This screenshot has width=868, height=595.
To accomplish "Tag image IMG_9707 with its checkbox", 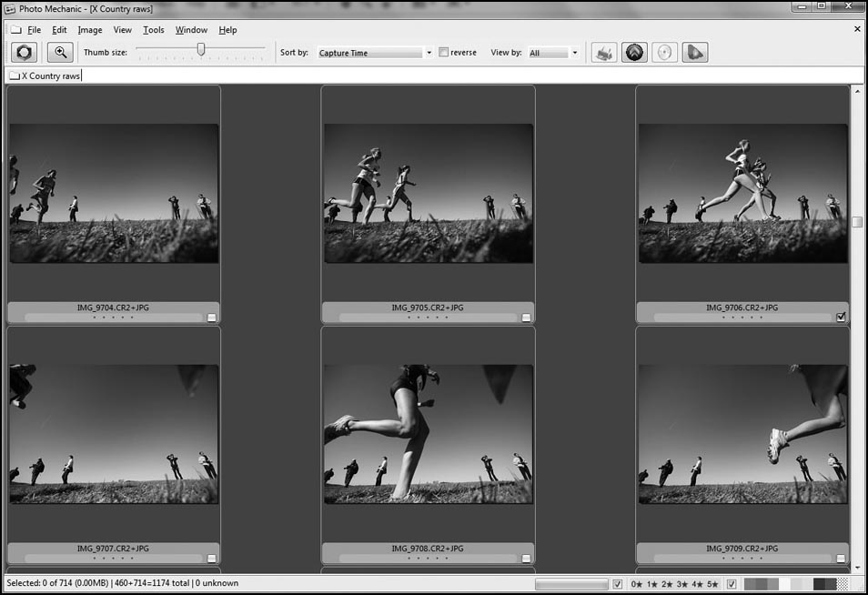I will [x=211, y=559].
